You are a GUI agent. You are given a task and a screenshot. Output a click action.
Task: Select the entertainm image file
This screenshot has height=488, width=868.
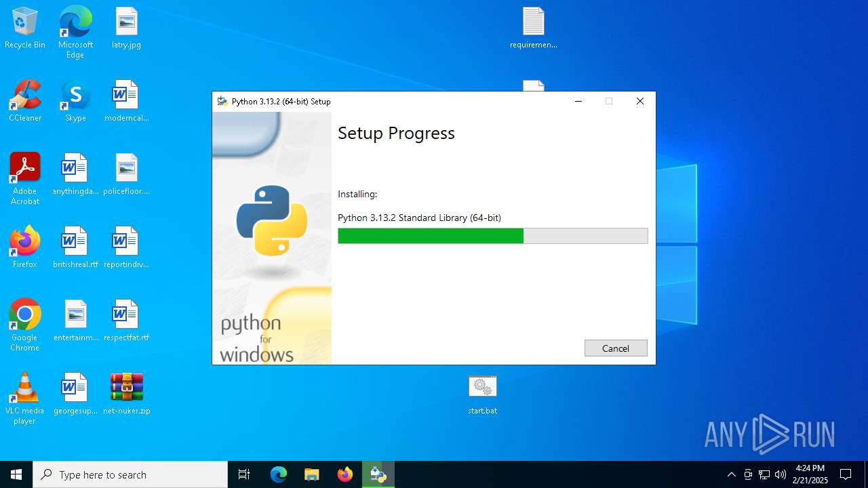click(x=75, y=321)
